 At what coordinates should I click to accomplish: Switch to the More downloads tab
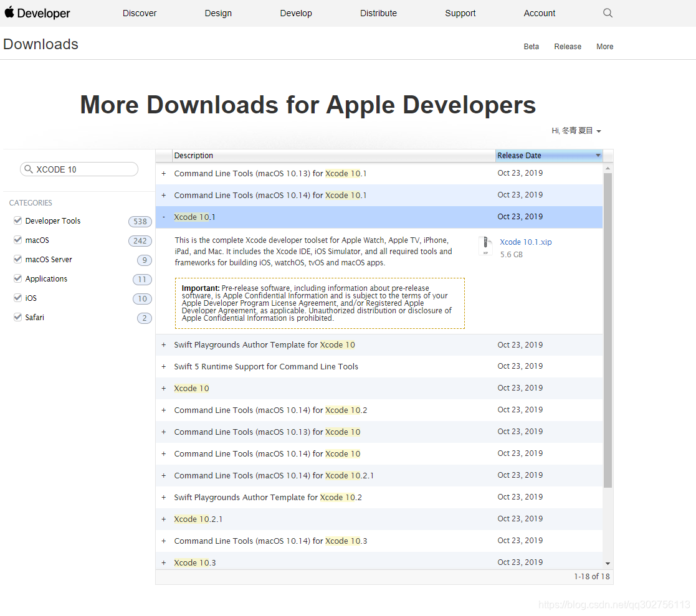(x=604, y=47)
